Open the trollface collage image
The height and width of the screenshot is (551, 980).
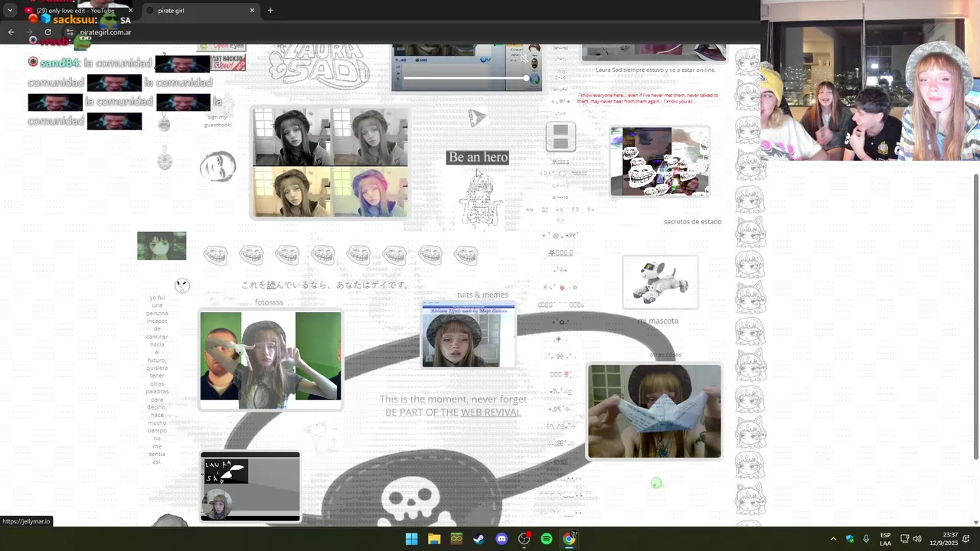[659, 161]
